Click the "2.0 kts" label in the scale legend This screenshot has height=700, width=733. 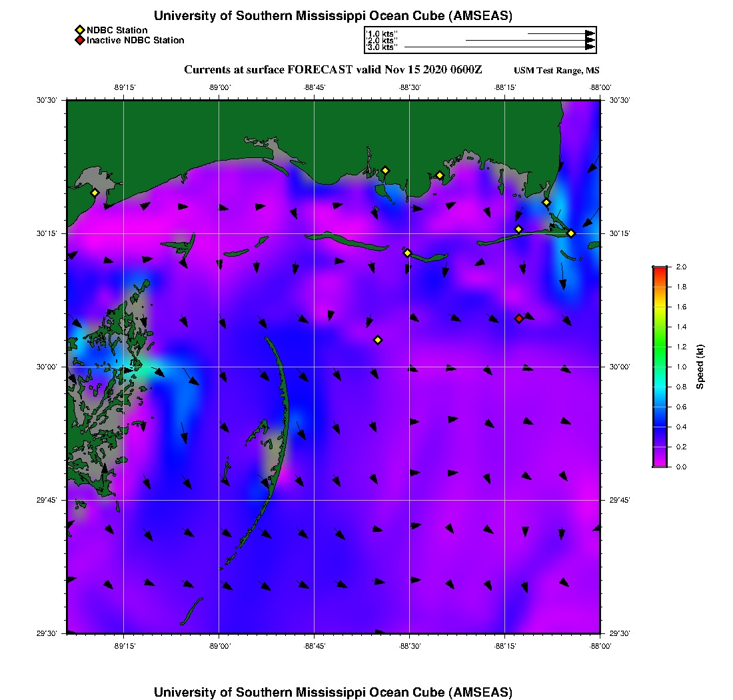(x=382, y=41)
